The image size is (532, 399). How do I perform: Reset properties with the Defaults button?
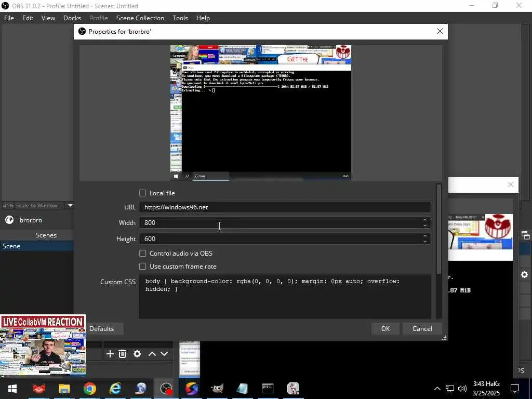(x=101, y=328)
